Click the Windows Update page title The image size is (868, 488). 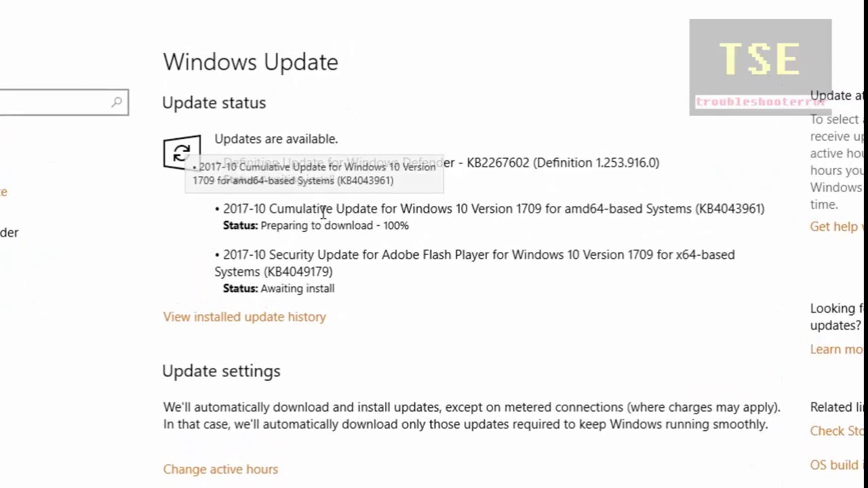pyautogui.click(x=250, y=62)
